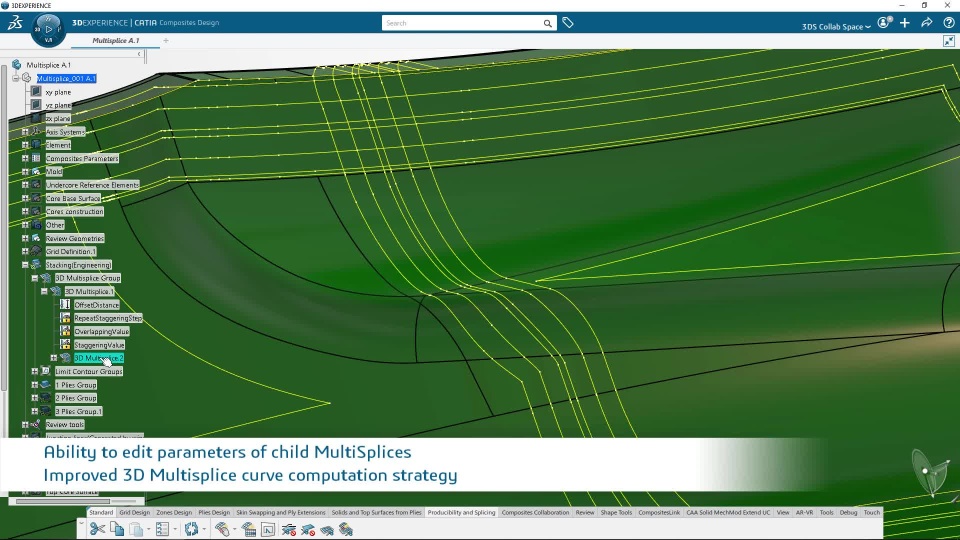The width and height of the screenshot is (960, 540).
Task: Click the Update refresh cycle icon
Action: [x=192, y=529]
